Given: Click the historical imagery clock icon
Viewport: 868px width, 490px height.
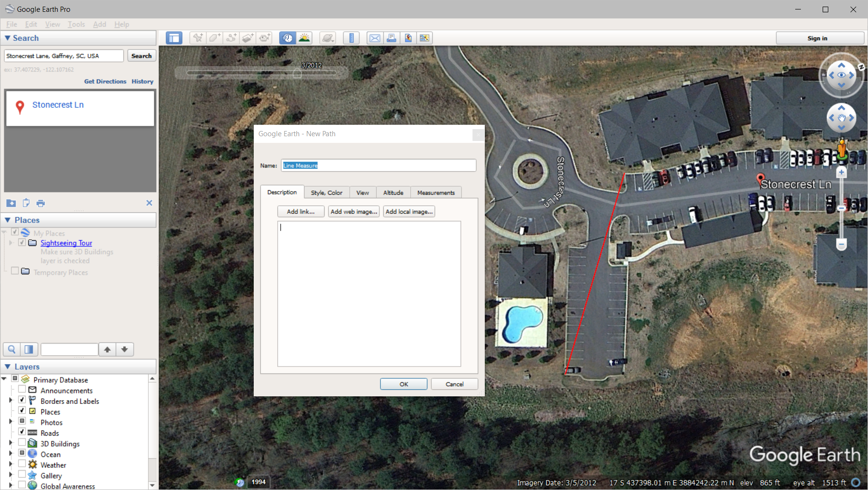Looking at the screenshot, I should (287, 38).
